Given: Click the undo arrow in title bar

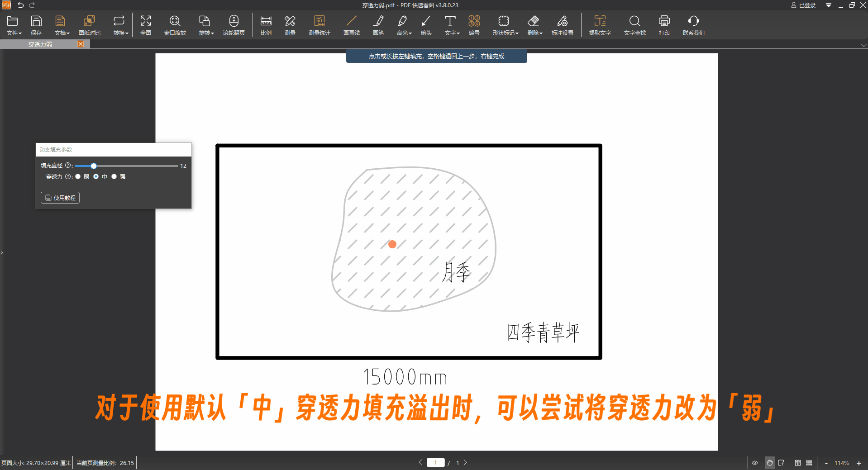Looking at the screenshot, I should [x=20, y=5].
